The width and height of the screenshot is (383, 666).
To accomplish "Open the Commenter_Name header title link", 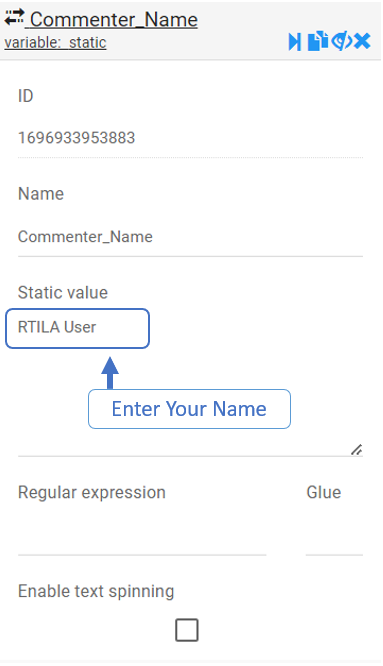I will [114, 20].
